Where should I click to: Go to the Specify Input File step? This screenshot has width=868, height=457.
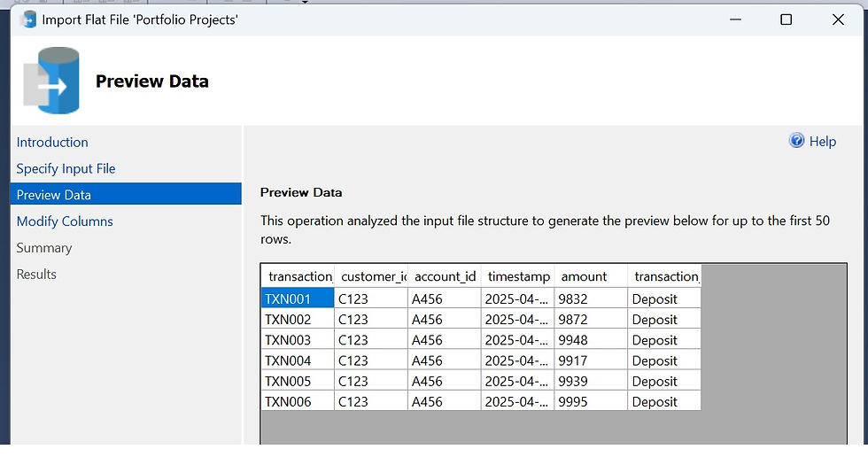tap(66, 169)
